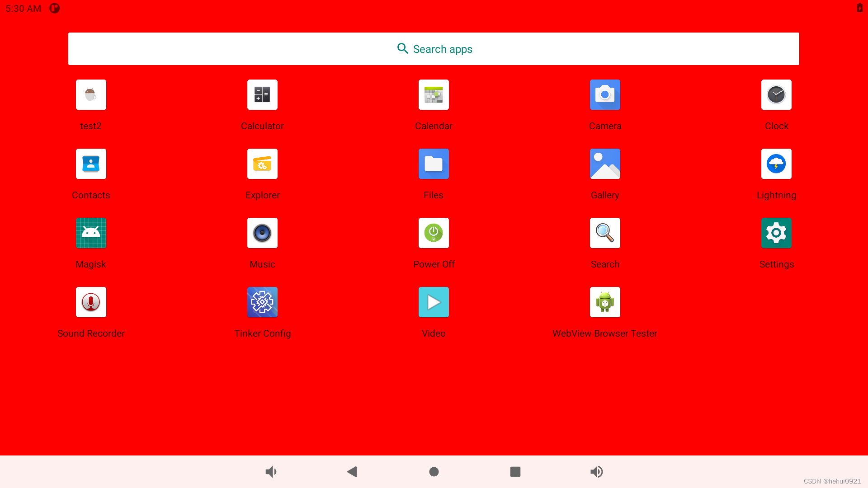Click the Search apps input field
Viewport: 868px width, 488px height.
pyautogui.click(x=434, y=49)
